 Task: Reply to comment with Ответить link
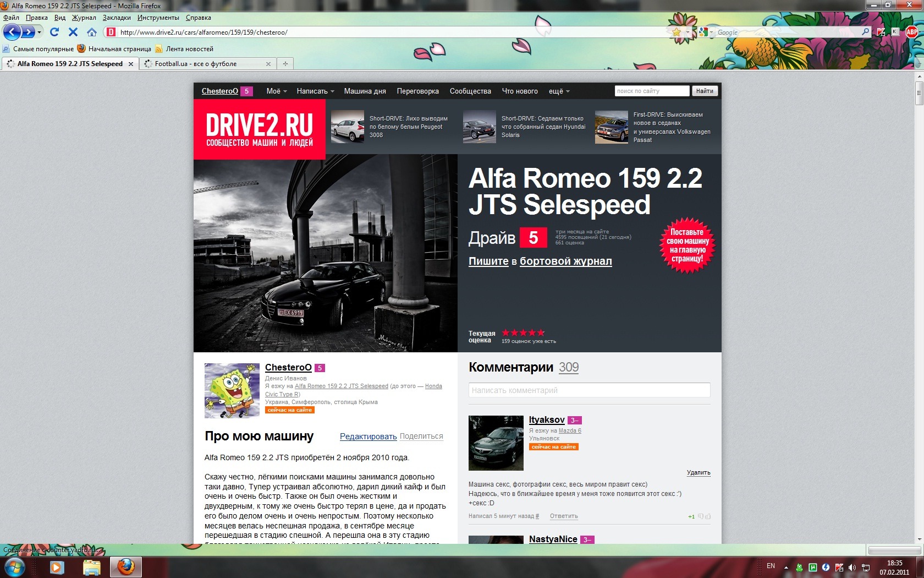(x=564, y=516)
